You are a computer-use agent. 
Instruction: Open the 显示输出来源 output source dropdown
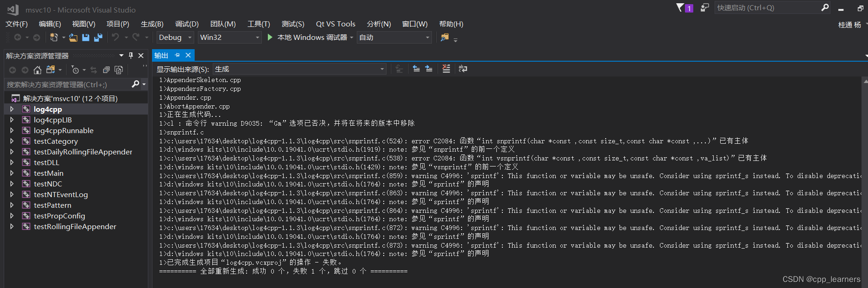[x=299, y=69]
